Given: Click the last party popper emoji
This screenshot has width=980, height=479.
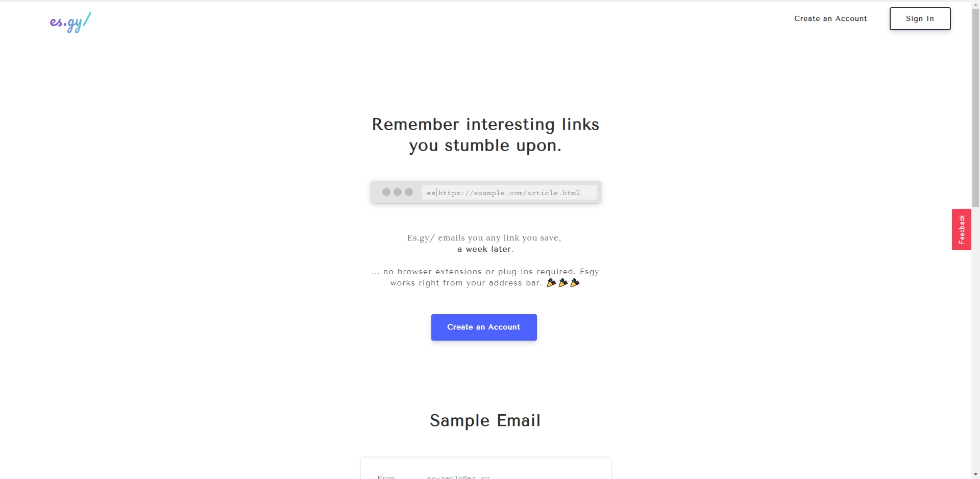Looking at the screenshot, I should coord(575,282).
